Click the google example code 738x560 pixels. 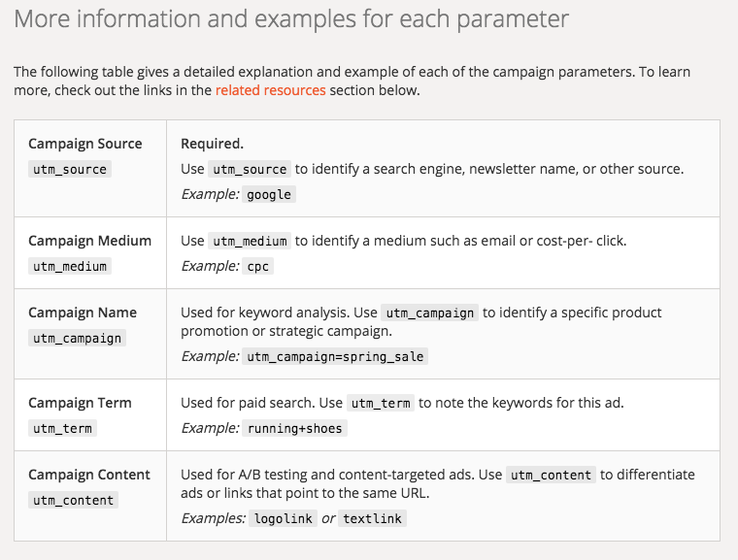[269, 194]
